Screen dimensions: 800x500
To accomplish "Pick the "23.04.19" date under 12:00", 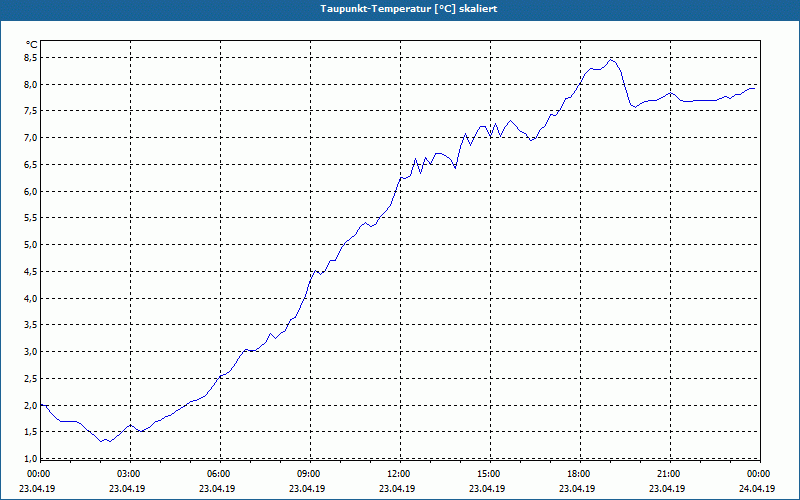I will pyautogui.click(x=397, y=488).
